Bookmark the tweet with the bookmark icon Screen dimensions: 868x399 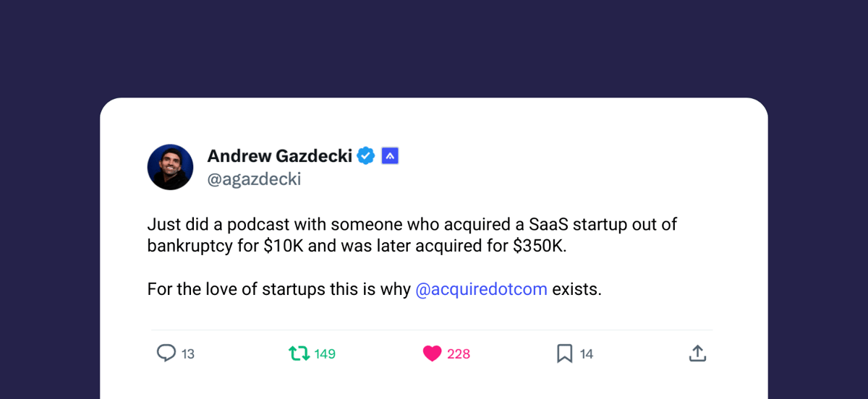565,353
